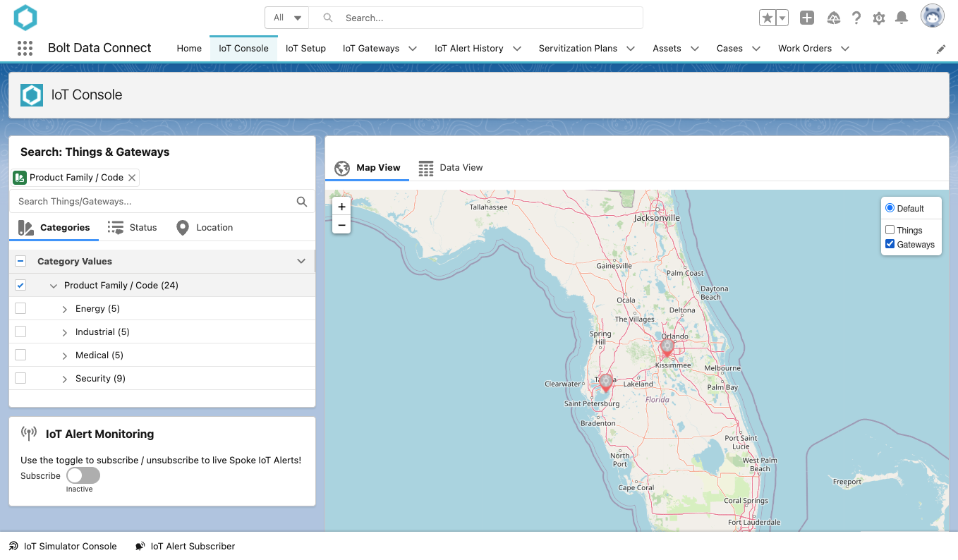Image resolution: width=958 pixels, height=560 pixels.
Task: Expand the Medical (5) tree node
Action: (65, 355)
